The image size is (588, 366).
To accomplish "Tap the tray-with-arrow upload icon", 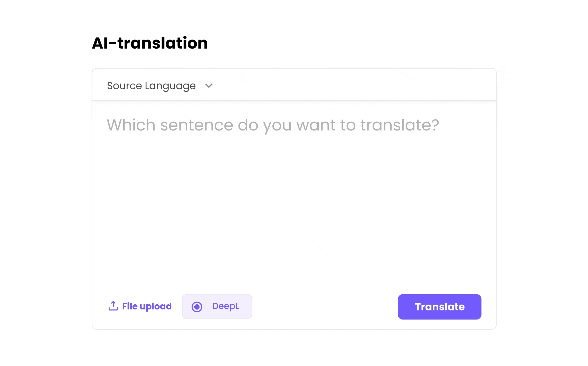I will pos(113,306).
